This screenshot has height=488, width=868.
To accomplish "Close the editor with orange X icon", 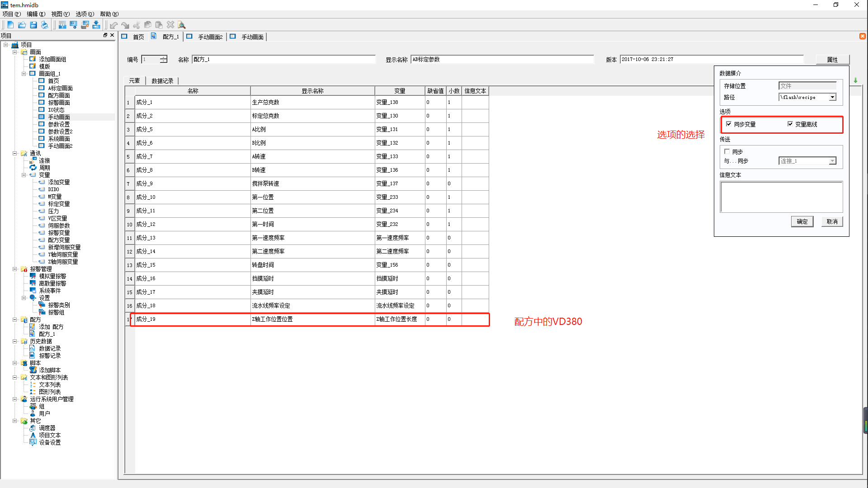I will [x=863, y=36].
